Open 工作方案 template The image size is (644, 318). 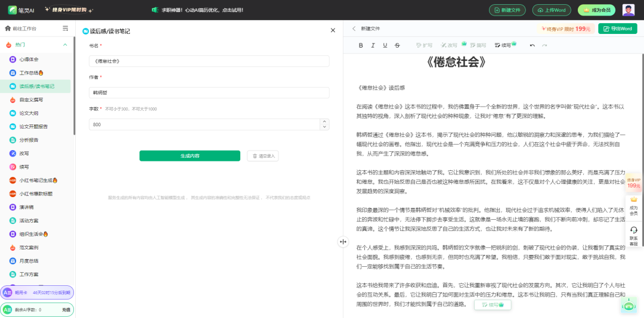point(35,274)
